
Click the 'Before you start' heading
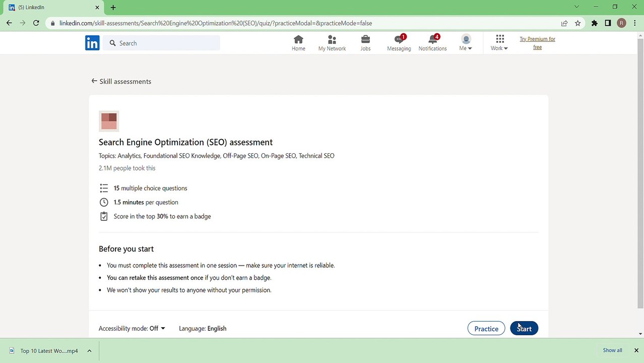(126, 249)
